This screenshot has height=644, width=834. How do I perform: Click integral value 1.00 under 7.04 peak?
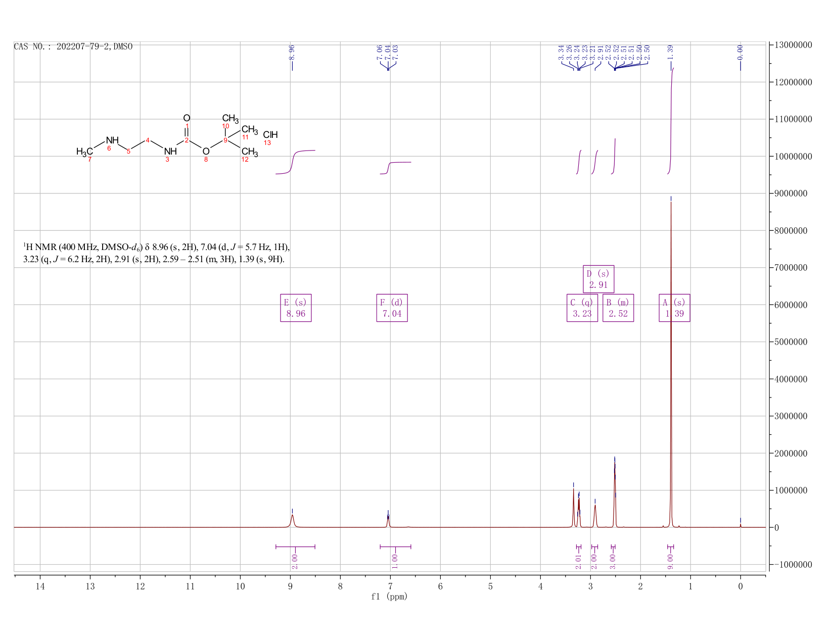[x=395, y=561]
